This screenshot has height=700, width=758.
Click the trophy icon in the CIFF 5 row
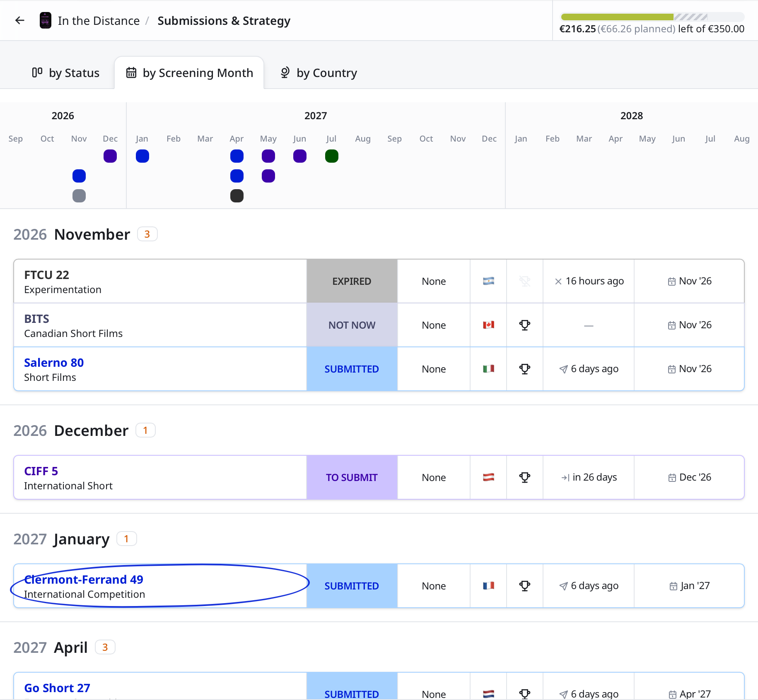[525, 477]
